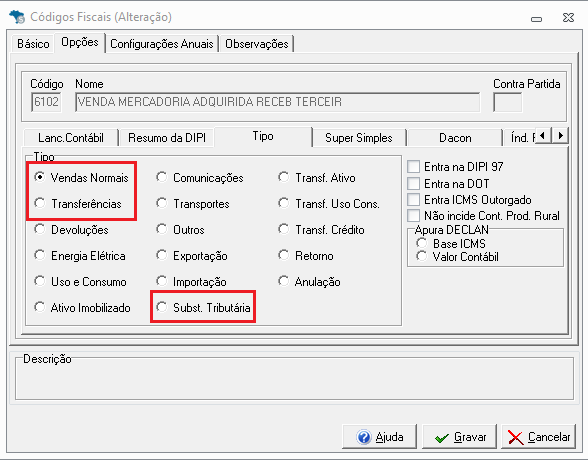This screenshot has width=588, height=460.
Task: Select Base ICMS under Apura DECLAN
Action: click(422, 243)
